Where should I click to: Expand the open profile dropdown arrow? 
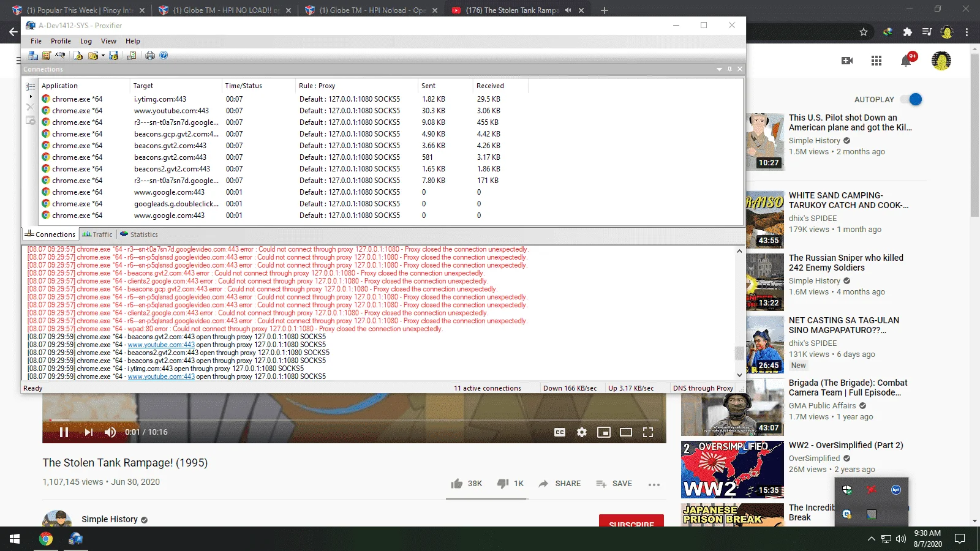coord(103,56)
